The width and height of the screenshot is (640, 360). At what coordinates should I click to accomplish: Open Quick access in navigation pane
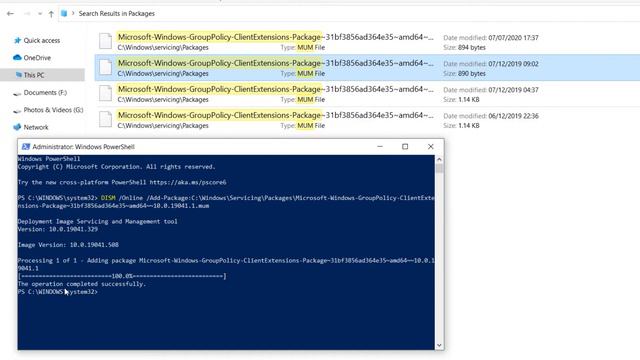[x=42, y=40]
